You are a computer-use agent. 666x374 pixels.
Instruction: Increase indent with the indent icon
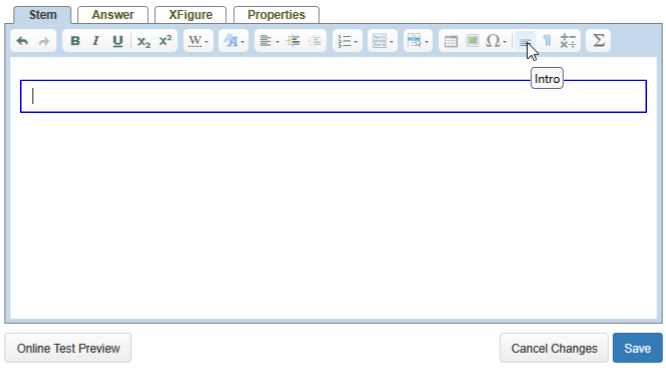click(x=293, y=41)
